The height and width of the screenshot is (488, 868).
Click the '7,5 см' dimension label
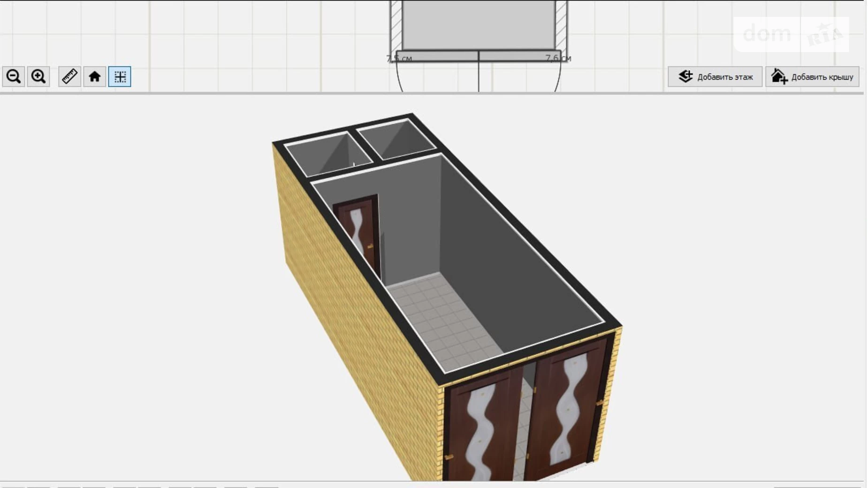pos(399,59)
